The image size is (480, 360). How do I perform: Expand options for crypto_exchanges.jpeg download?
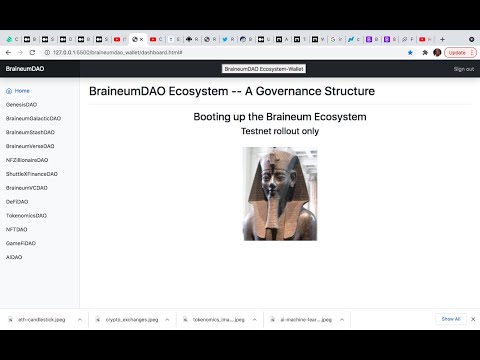pyautogui.click(x=167, y=319)
